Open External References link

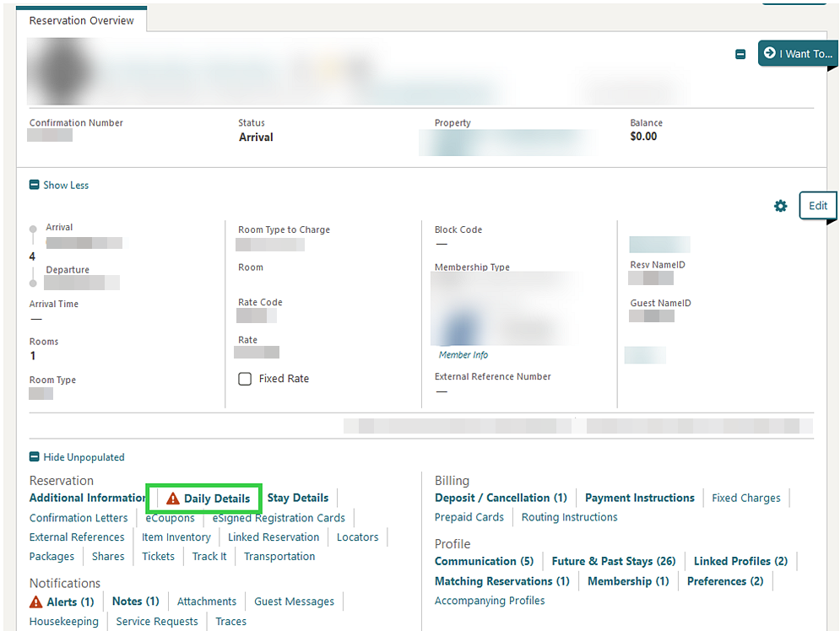(77, 537)
